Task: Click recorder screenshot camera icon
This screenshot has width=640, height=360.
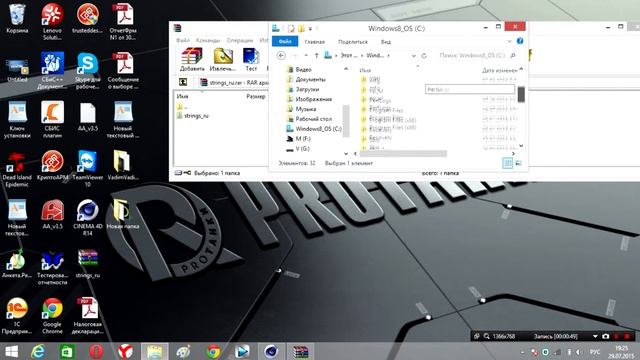Action: click(605, 336)
